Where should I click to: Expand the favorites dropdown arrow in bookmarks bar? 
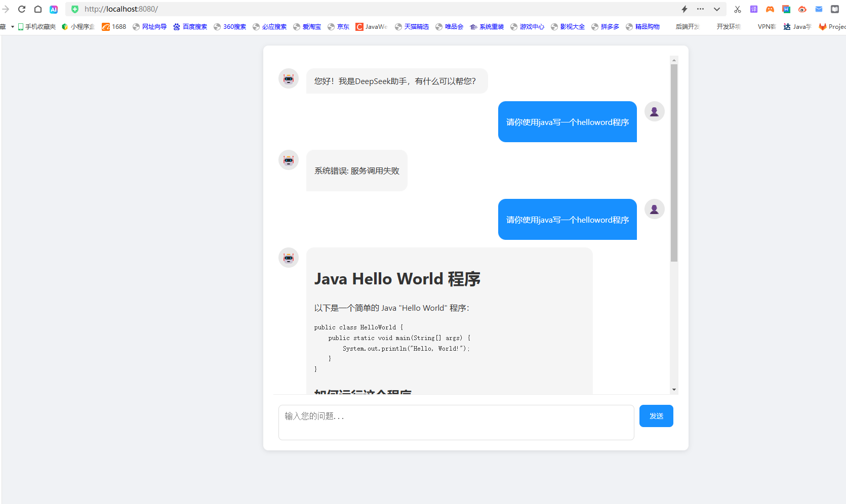pyautogui.click(x=12, y=27)
